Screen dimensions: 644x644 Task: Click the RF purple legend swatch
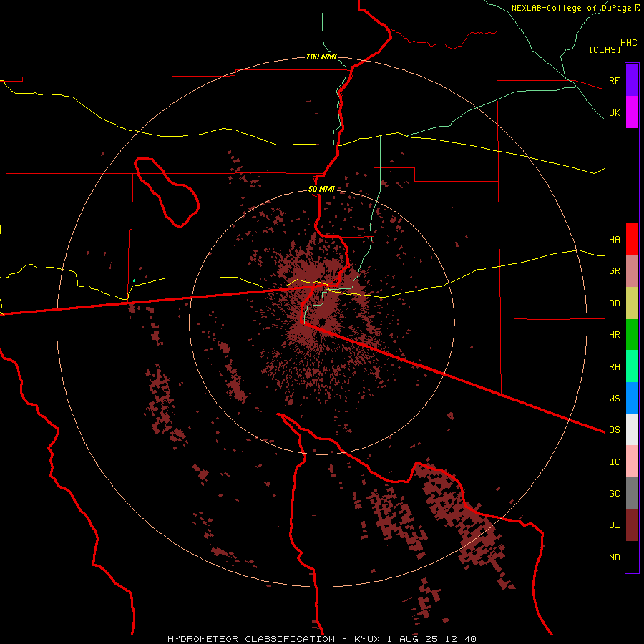[632, 80]
